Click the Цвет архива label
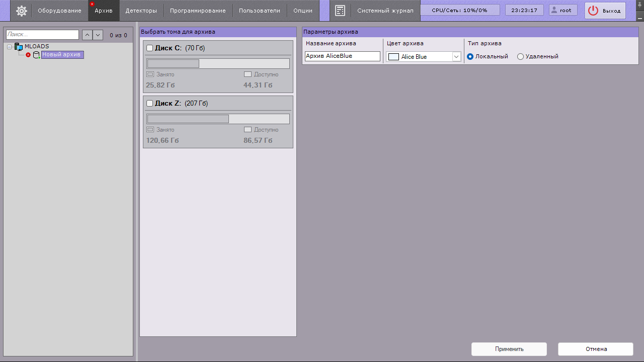 405,43
